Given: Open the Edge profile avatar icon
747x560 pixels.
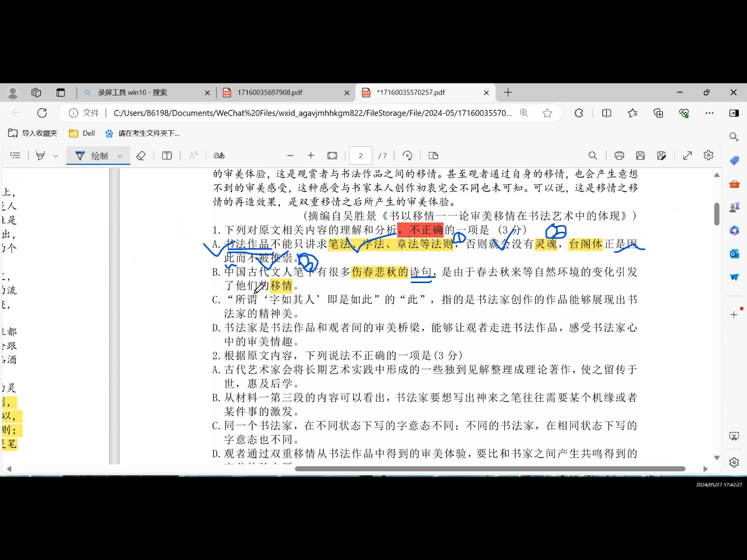Looking at the screenshot, I should pos(13,93).
